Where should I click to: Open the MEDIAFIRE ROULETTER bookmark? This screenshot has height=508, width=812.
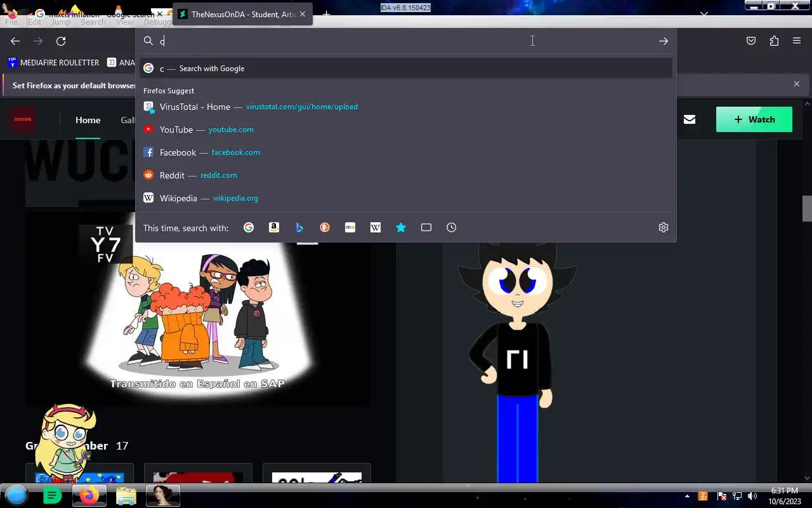tap(53, 63)
